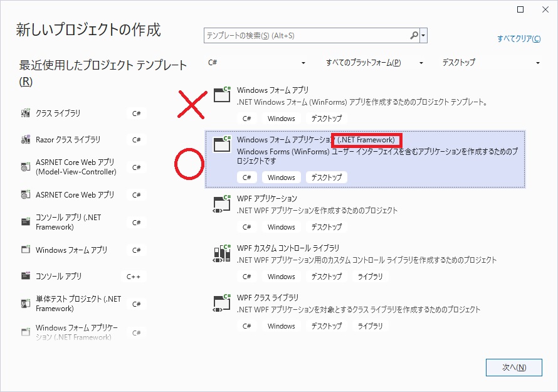This screenshot has width=558, height=392.
Task: Open the すべてのプラットフォーム filter dropdown
Action: [x=374, y=63]
